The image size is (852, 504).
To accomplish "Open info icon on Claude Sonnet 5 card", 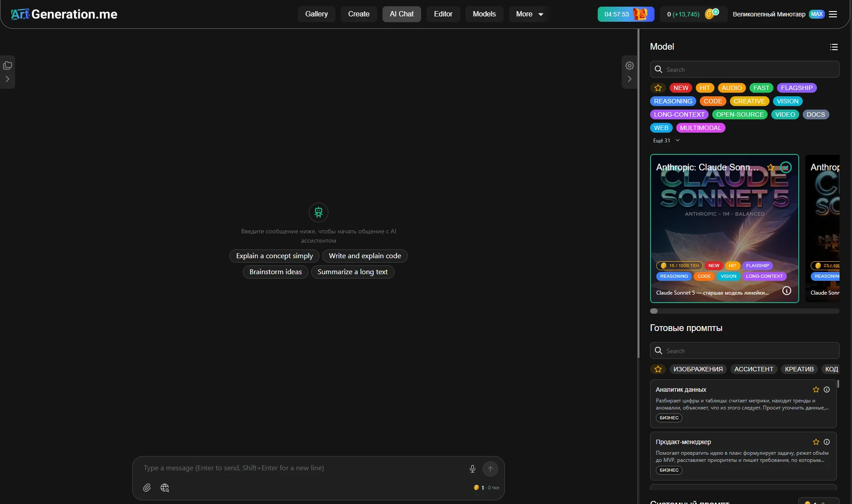I will coord(787,291).
